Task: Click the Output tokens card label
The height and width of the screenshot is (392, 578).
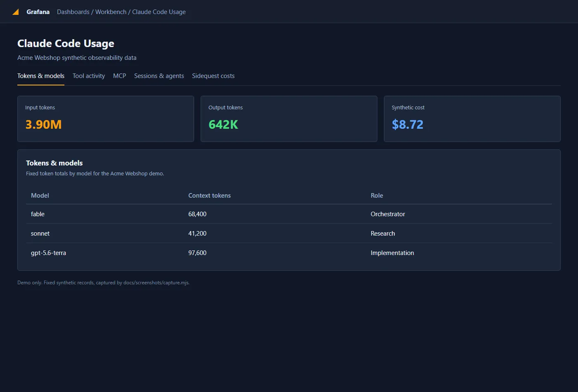Action: (x=225, y=108)
